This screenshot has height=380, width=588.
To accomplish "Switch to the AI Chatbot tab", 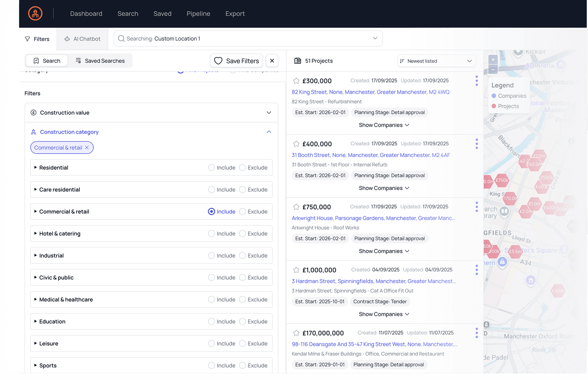I will tap(82, 39).
